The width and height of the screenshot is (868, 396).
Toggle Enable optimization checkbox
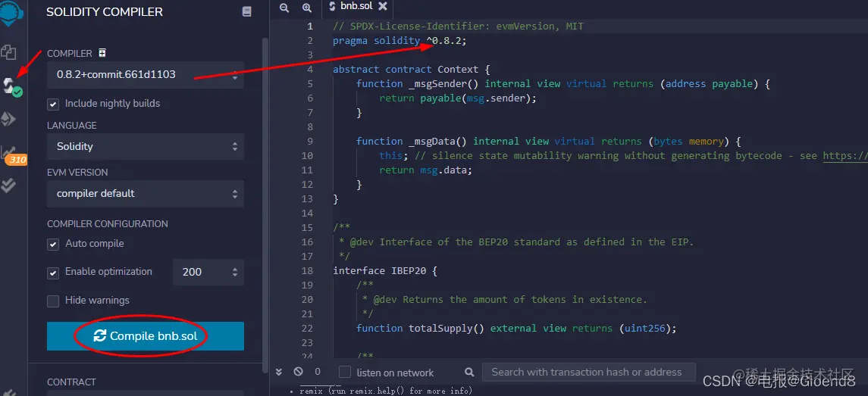(x=53, y=272)
